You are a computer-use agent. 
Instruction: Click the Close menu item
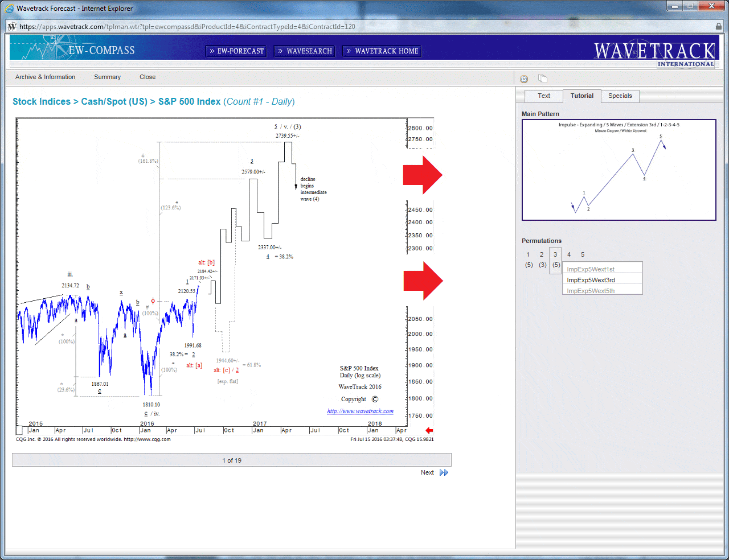[148, 77]
